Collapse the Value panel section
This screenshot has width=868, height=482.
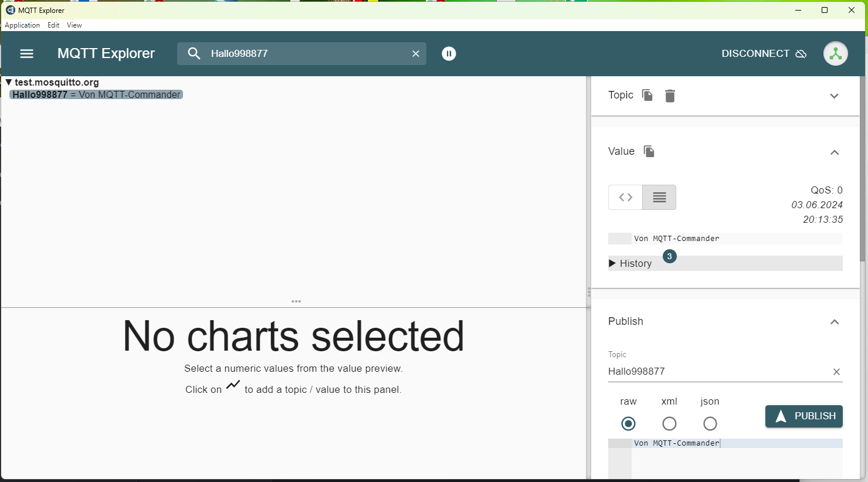[834, 152]
